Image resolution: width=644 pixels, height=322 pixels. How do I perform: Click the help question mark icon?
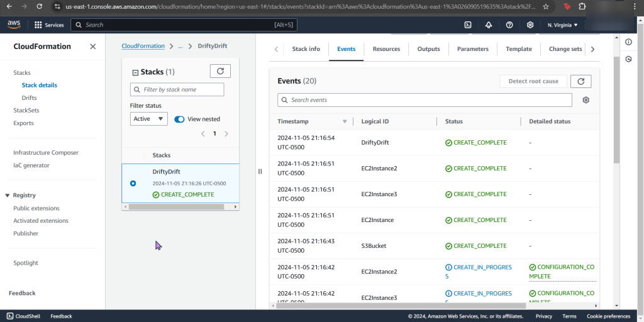(x=509, y=25)
